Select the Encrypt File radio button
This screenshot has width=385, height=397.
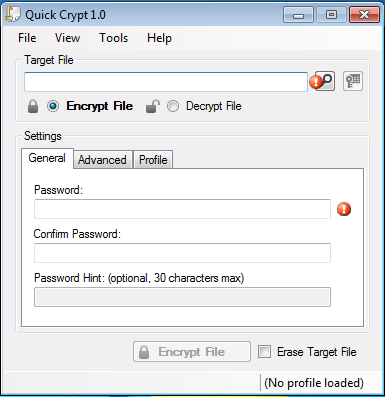tap(53, 106)
